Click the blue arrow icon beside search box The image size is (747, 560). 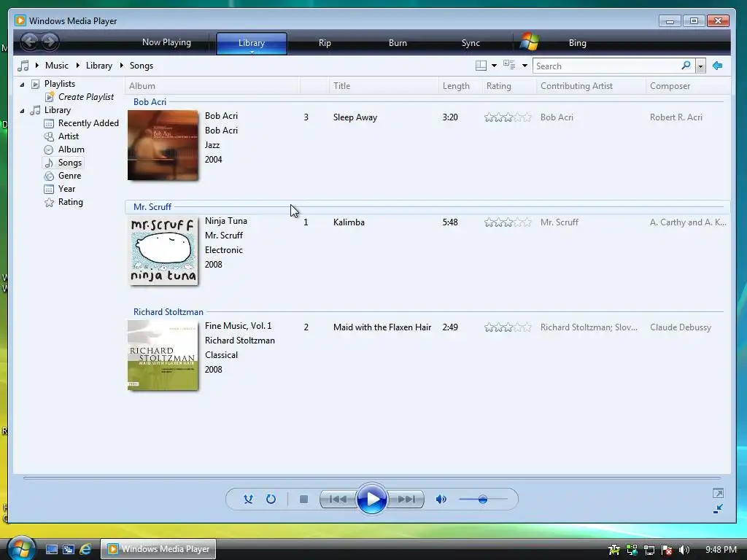[717, 66]
